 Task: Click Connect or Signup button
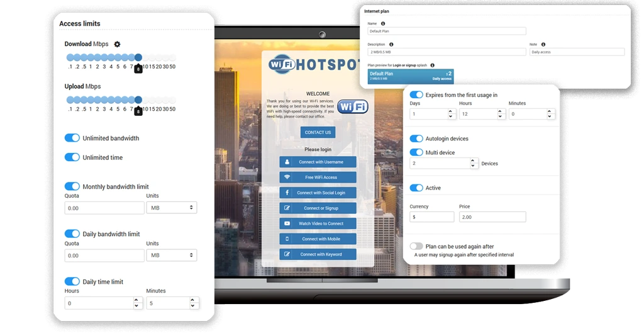click(x=318, y=208)
